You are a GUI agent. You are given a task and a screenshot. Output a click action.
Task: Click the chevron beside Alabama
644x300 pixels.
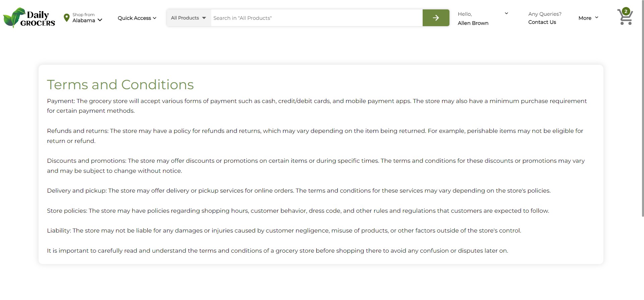point(100,20)
